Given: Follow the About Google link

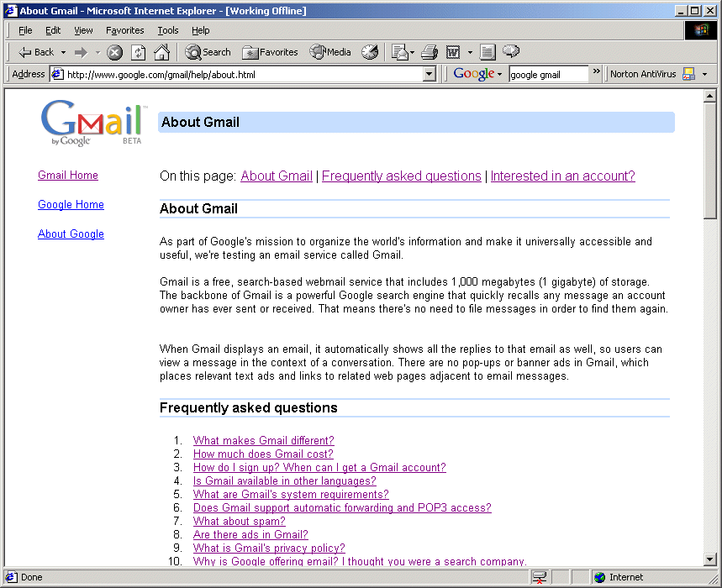Looking at the screenshot, I should point(71,234).
